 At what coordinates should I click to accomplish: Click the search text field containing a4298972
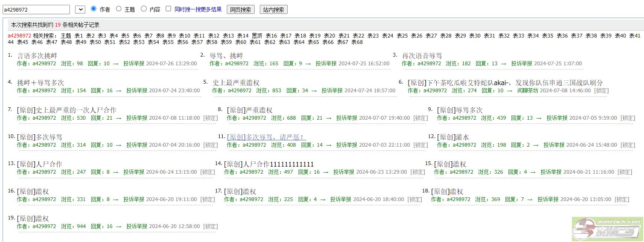(x=36, y=10)
